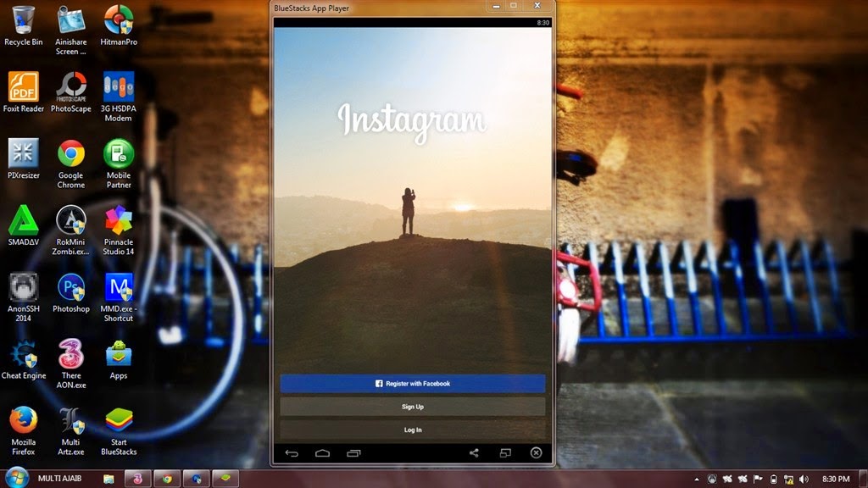Screen dimensions: 868x488
Task: Open MMD.exe Shortcut desktop icon
Action: click(119, 297)
